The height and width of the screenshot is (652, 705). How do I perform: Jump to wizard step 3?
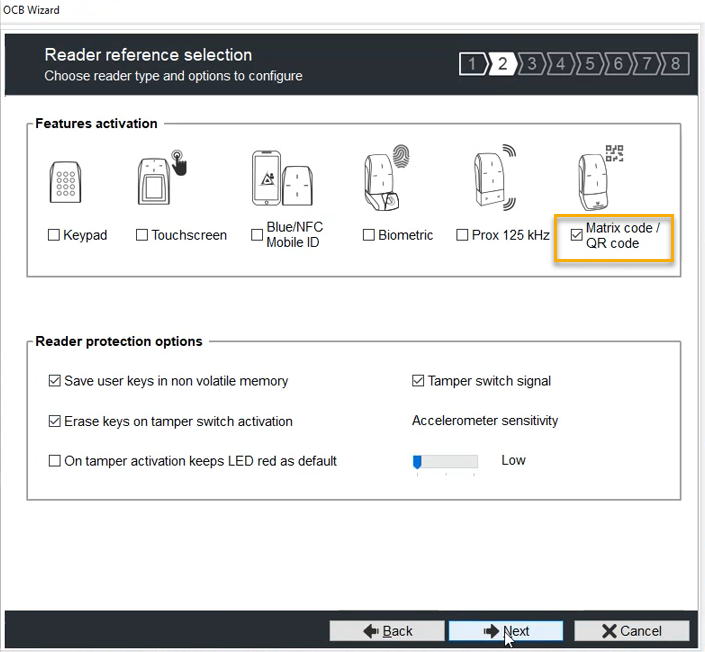tap(532, 65)
